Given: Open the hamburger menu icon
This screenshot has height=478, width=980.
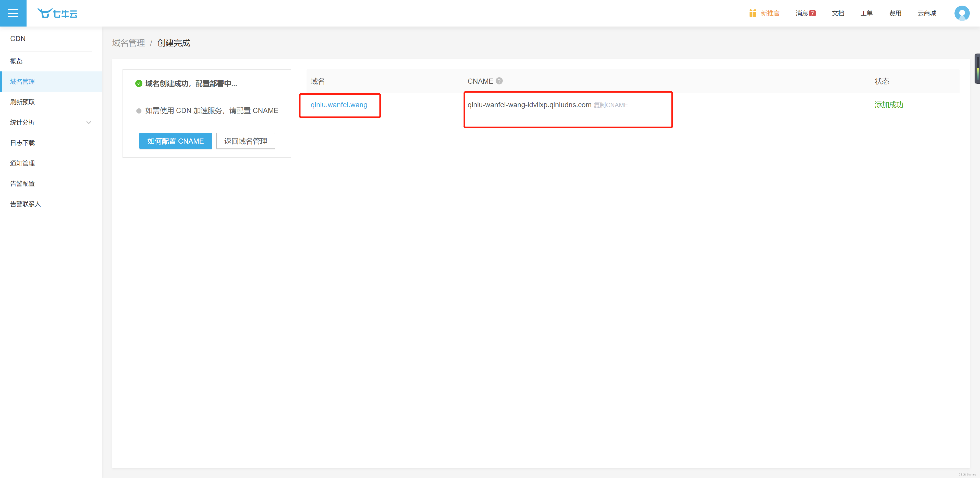Looking at the screenshot, I should (13, 13).
